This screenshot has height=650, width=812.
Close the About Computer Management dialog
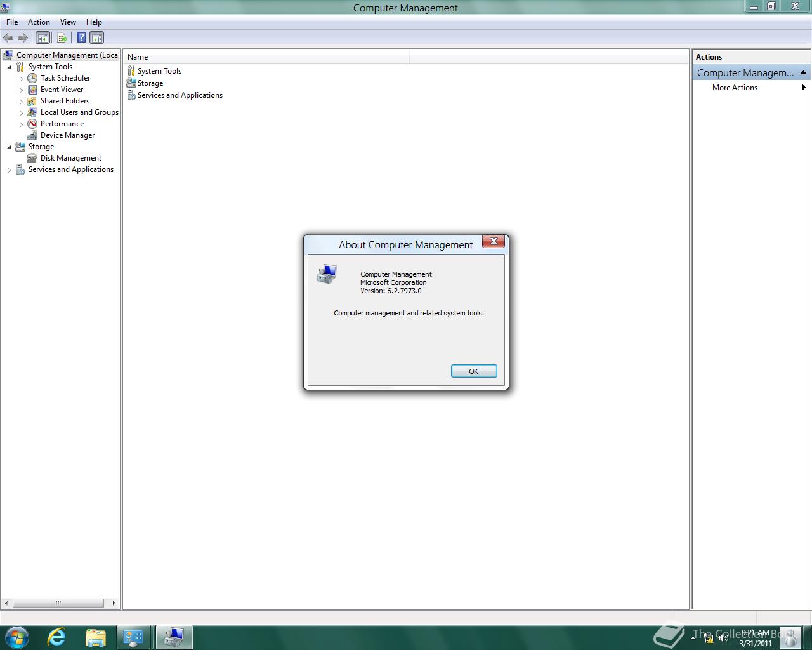coord(494,242)
